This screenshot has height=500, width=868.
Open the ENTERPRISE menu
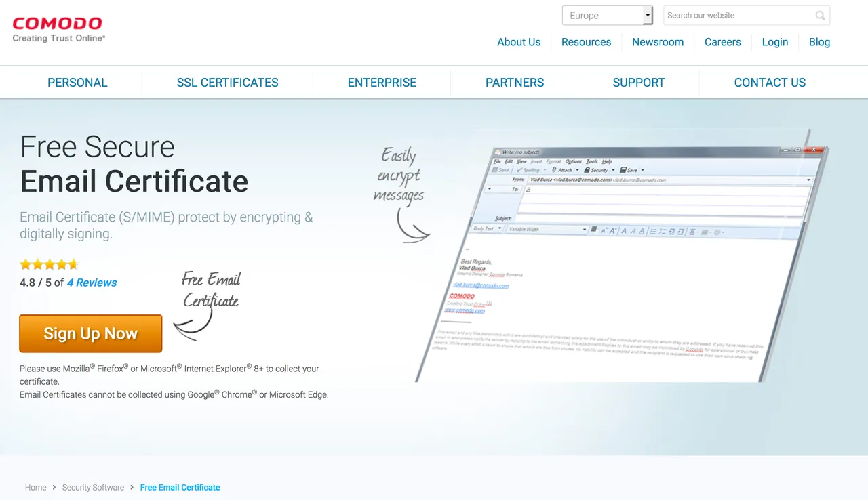(x=382, y=83)
